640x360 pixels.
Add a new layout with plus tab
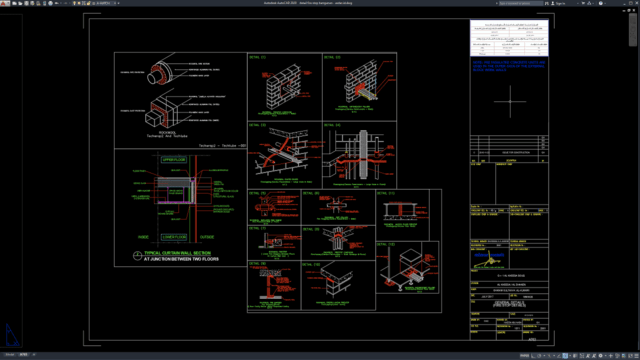tap(34, 355)
